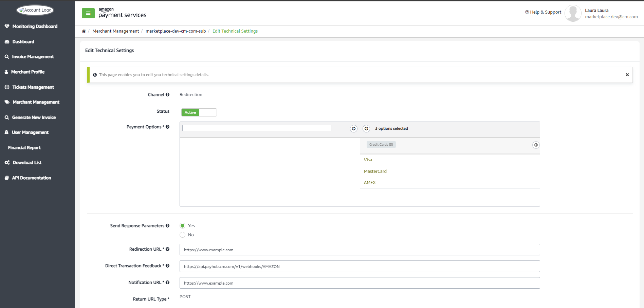This screenshot has width=644, height=308.
Task: Dismiss the info banner with X
Action: [x=627, y=75]
